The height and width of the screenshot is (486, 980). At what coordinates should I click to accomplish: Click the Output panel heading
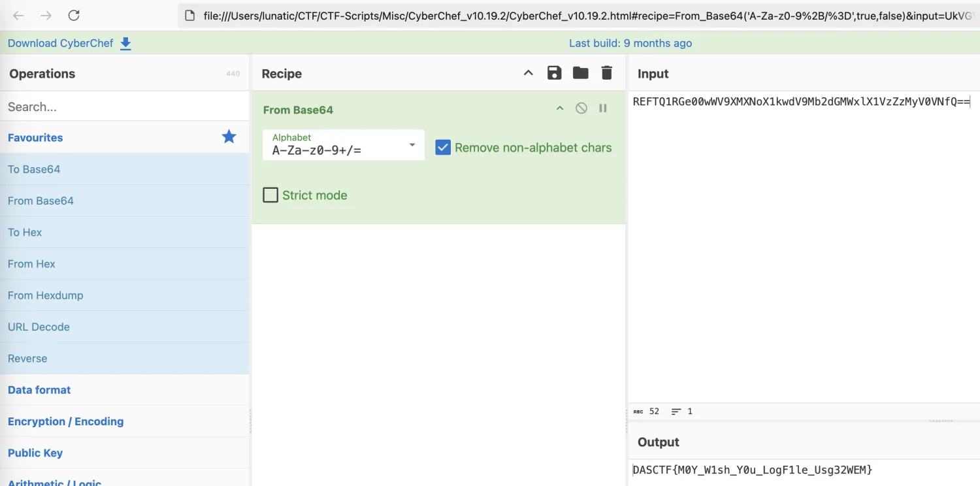(x=659, y=442)
